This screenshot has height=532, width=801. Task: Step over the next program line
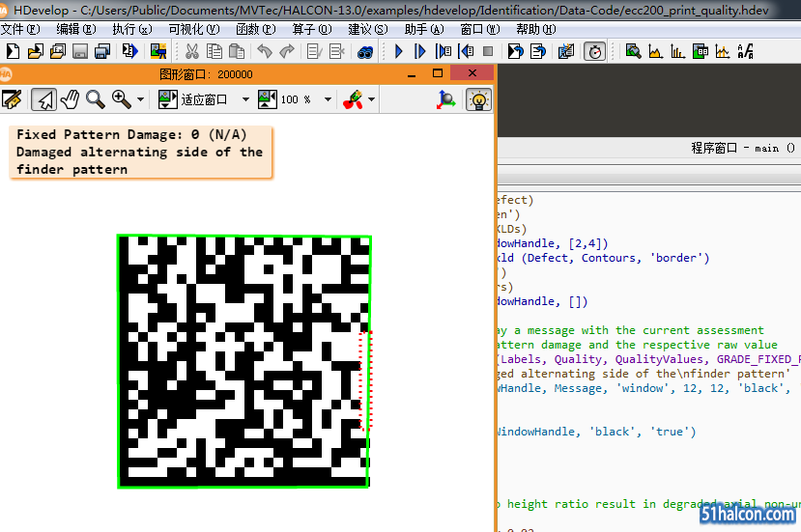(420, 51)
